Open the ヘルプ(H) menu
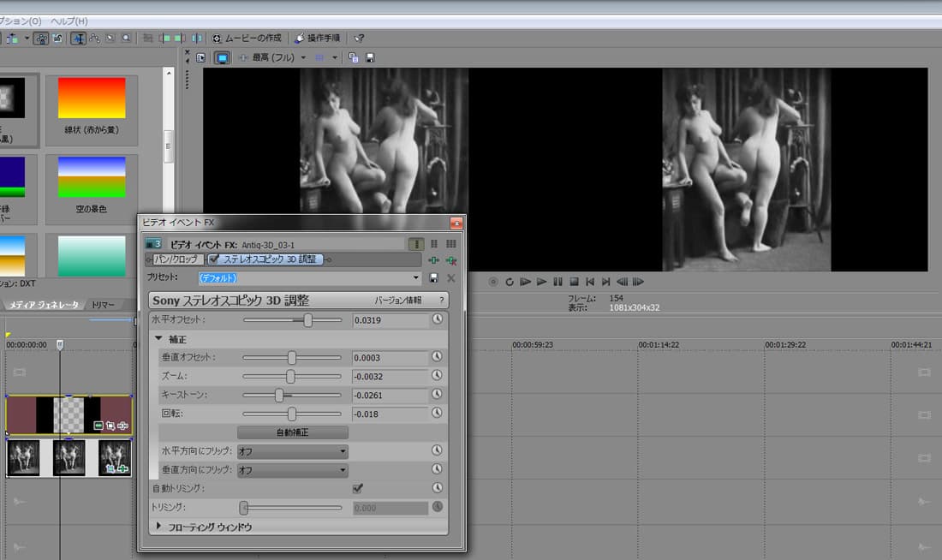The width and height of the screenshot is (942, 560). (68, 21)
